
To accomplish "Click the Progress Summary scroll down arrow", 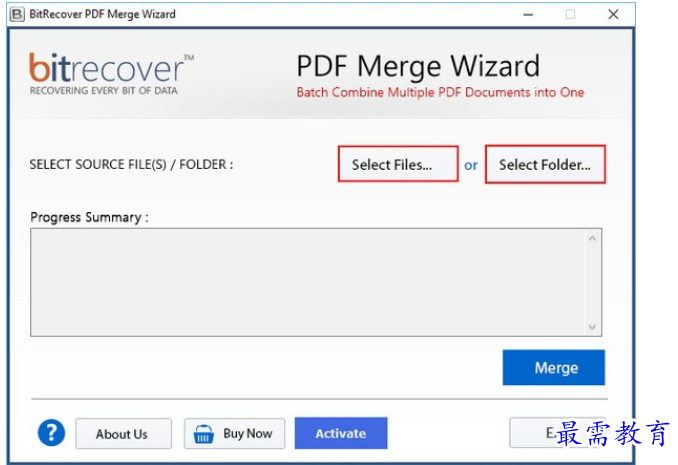I will tap(592, 327).
